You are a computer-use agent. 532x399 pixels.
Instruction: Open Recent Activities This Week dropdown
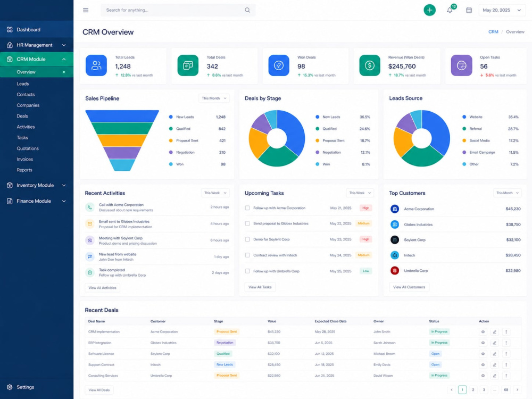(x=215, y=193)
